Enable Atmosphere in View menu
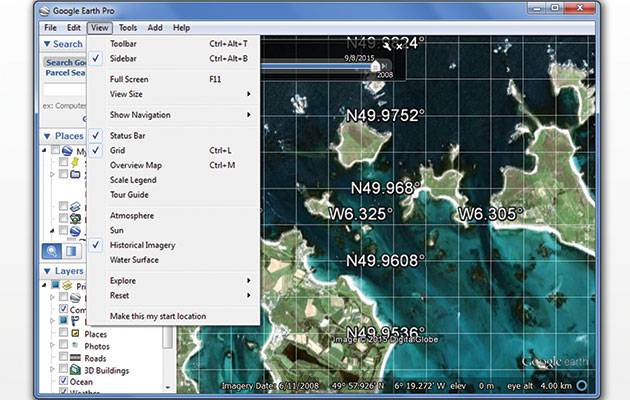 point(174,216)
